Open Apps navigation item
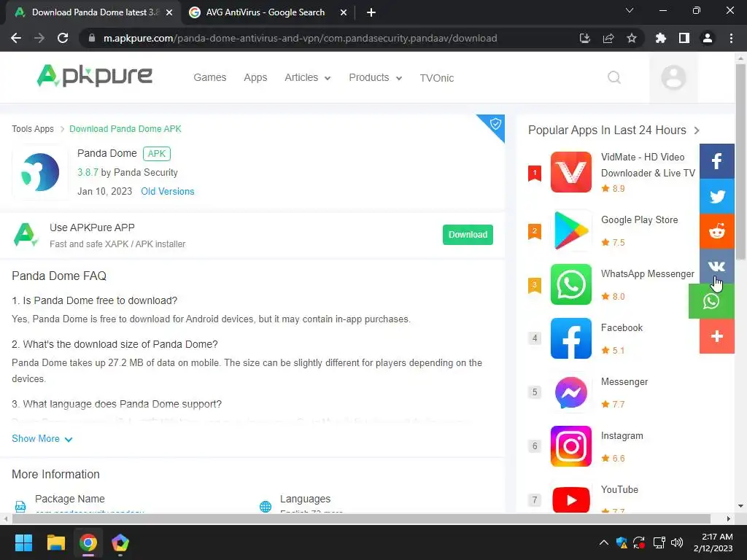 [x=255, y=77]
